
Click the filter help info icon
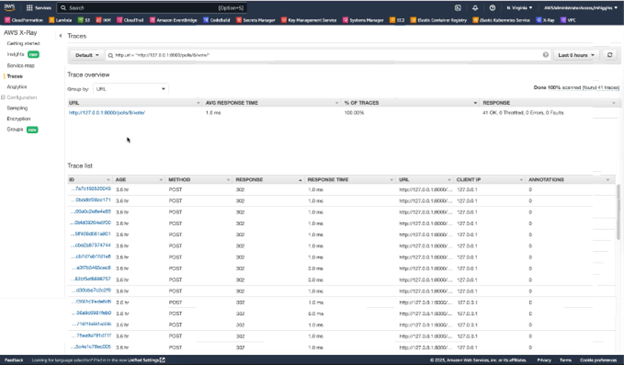tap(546, 55)
